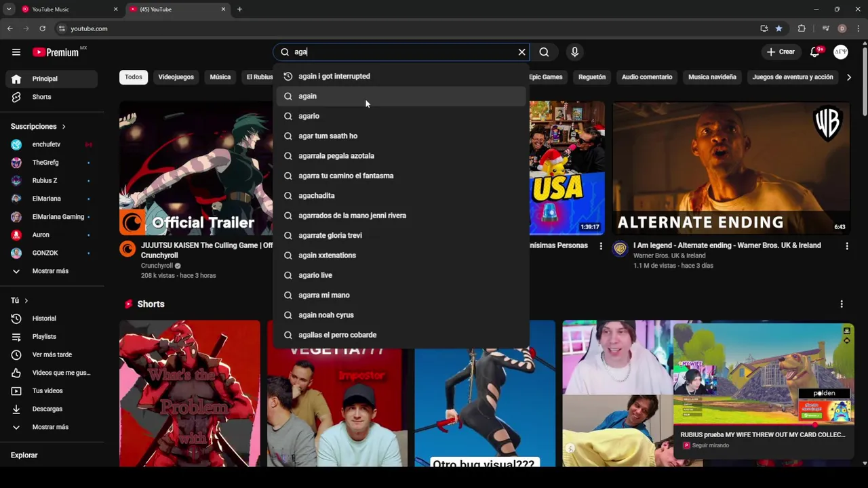This screenshot has height=488, width=868.
Task: Select the Videojuegos filter chip
Action: [176, 77]
